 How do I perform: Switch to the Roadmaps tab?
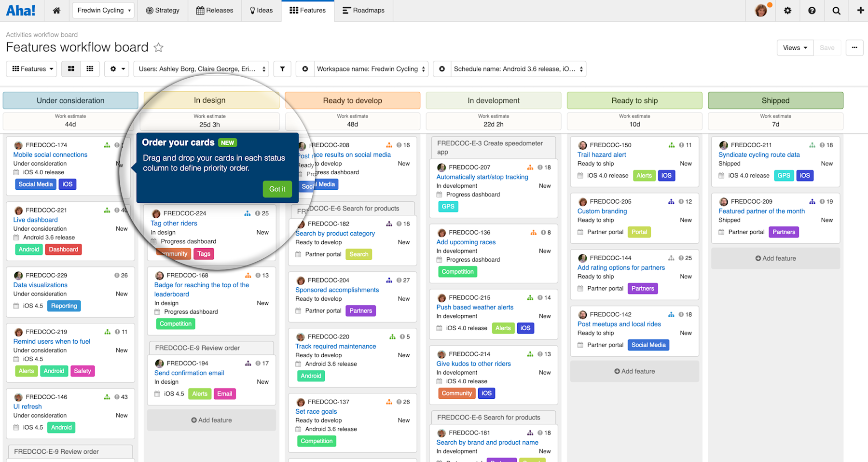click(x=363, y=10)
